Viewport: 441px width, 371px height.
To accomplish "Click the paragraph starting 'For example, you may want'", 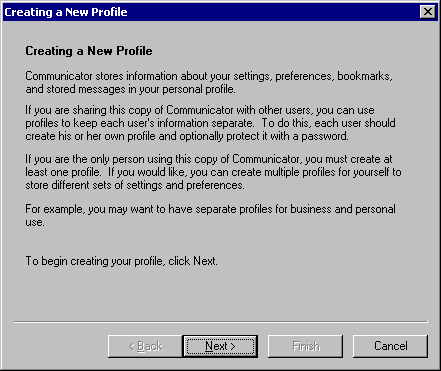I will point(210,216).
